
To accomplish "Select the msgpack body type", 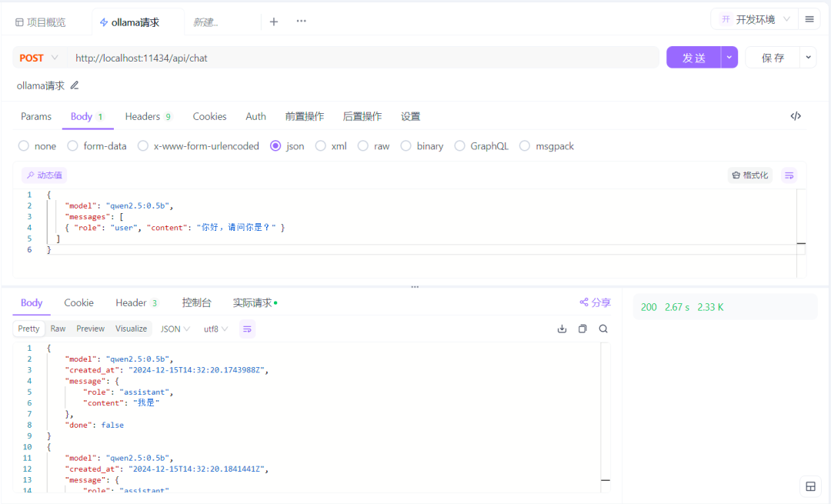I will click(547, 146).
